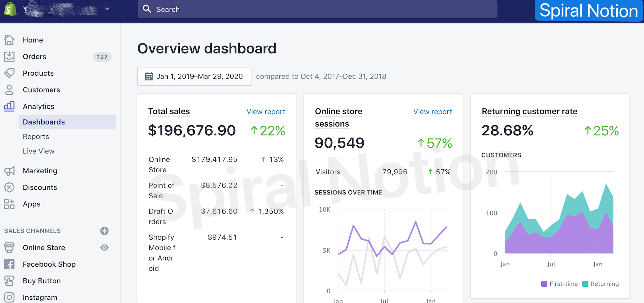Click the 90,549 sessions number
The height and width of the screenshot is (303, 644).
click(340, 143)
